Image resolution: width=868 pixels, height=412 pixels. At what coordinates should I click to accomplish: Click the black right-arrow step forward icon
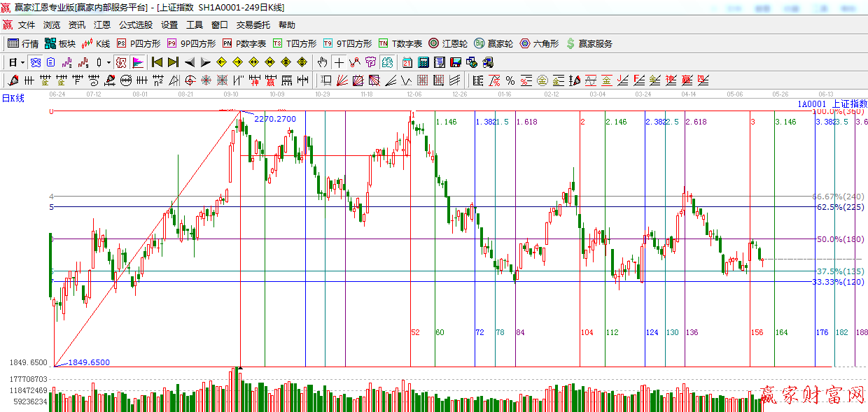pos(205,62)
